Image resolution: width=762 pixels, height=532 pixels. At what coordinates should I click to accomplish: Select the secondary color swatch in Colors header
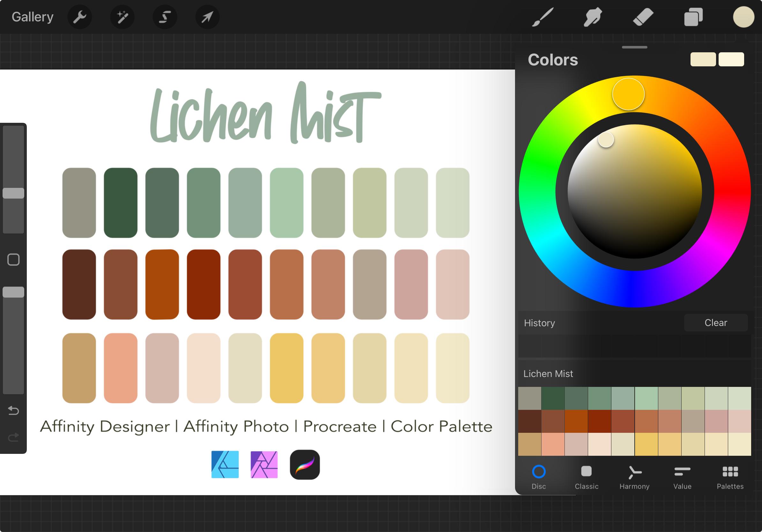[731, 59]
